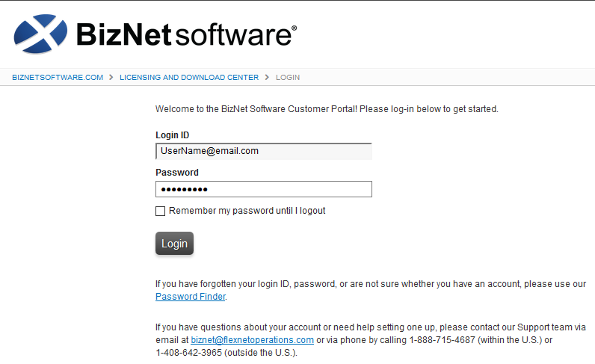Viewport: 595px width, 364px height.
Task: Open Licensing and Download Center breadcrumb
Action: [x=189, y=78]
